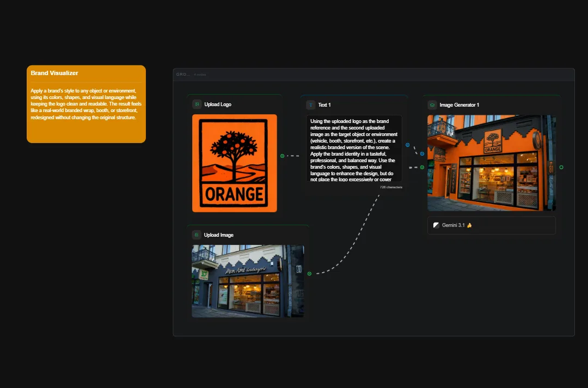The image size is (588, 388).
Task: Toggle the blue connection port left of Image Generator 1
Action: [422, 153]
